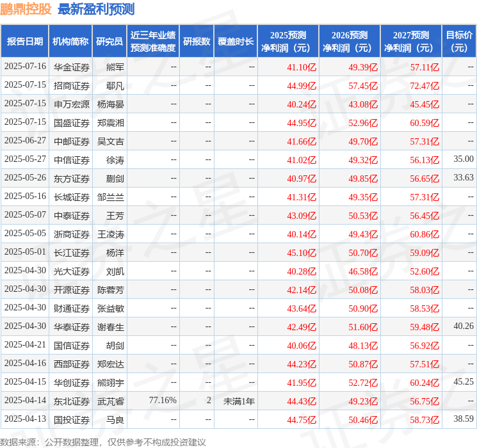Click researcher name 杨海晏
Image resolution: width=477 pixels, height=448 pixels.
coord(111,104)
